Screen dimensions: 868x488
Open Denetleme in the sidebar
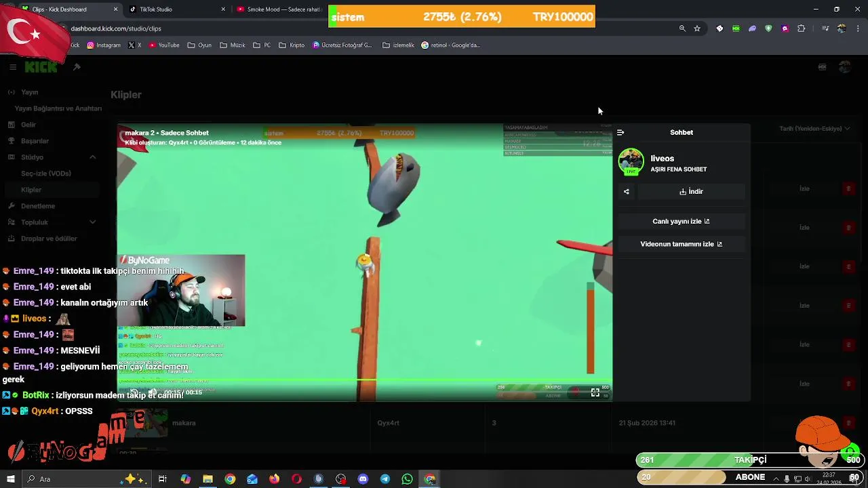coord(38,206)
